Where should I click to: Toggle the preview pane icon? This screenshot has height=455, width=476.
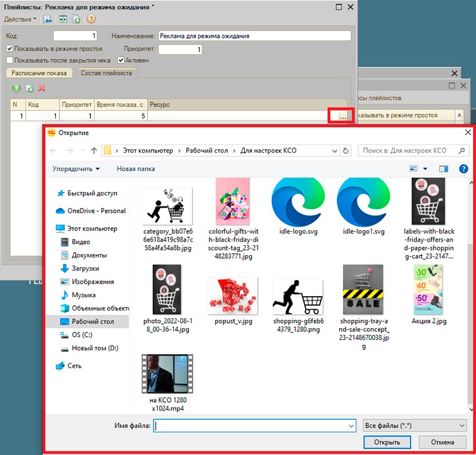(x=443, y=169)
